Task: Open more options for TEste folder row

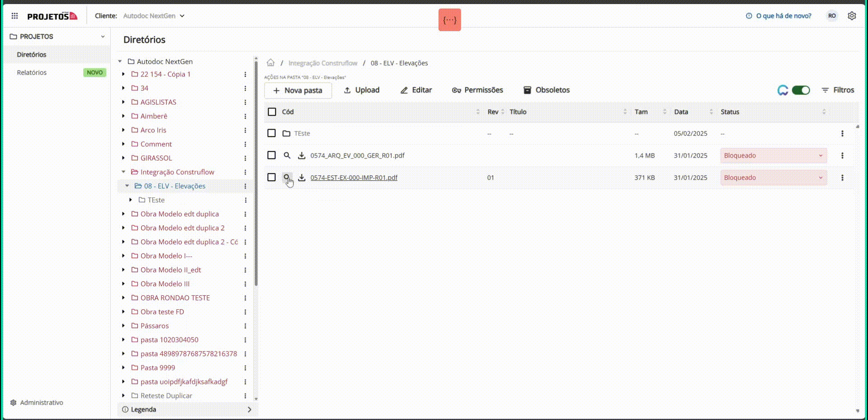Action: 842,134
